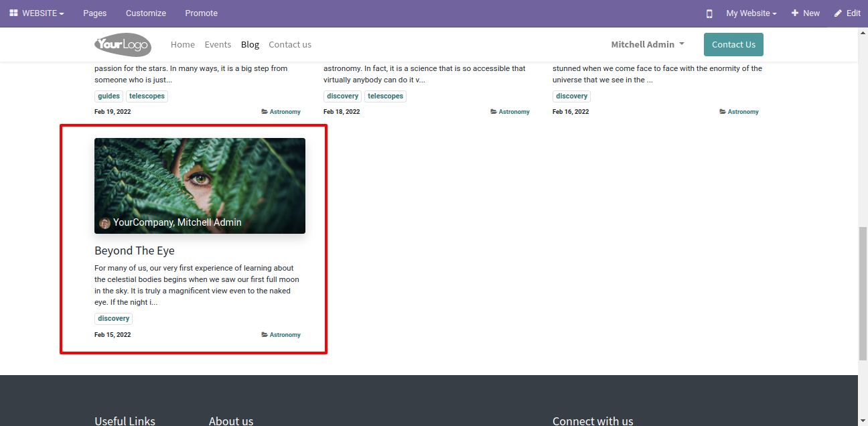Open the Events nav link
The image size is (868, 426).
coord(218,45)
